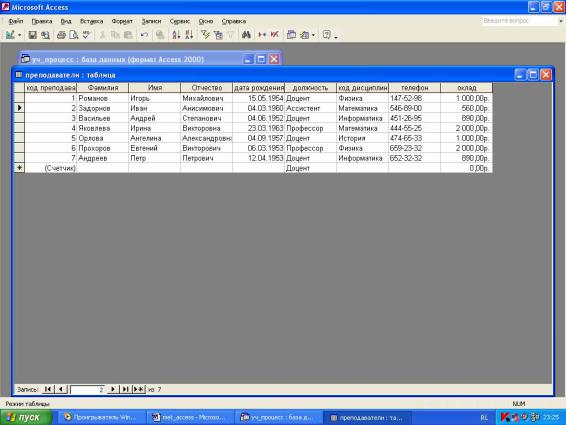Sort records descending (Z-A) icon

(x=189, y=35)
